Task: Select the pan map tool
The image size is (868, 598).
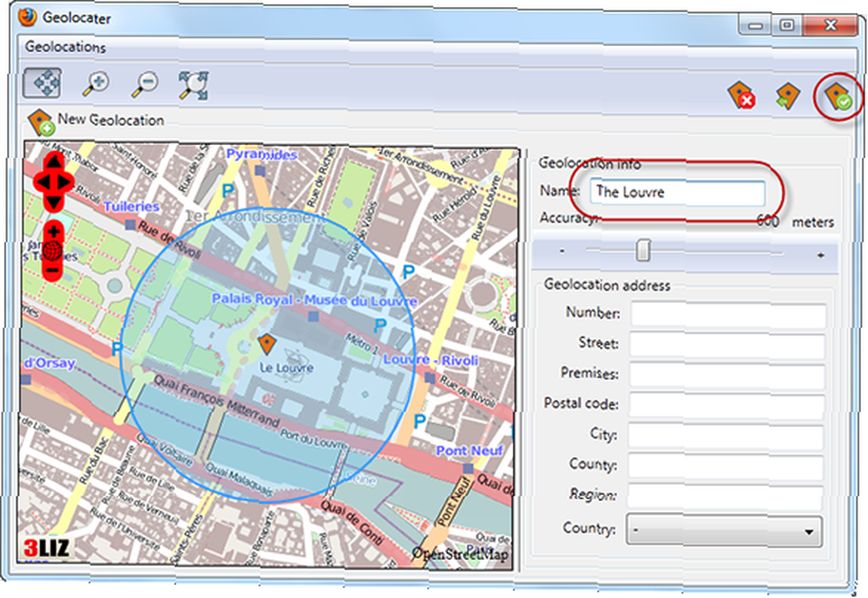Action: click(x=42, y=83)
